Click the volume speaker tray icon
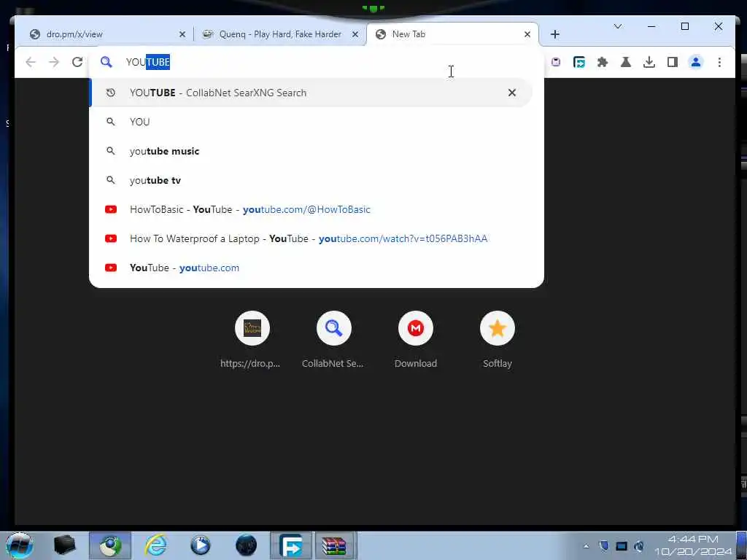The width and height of the screenshot is (747, 560). (639, 546)
